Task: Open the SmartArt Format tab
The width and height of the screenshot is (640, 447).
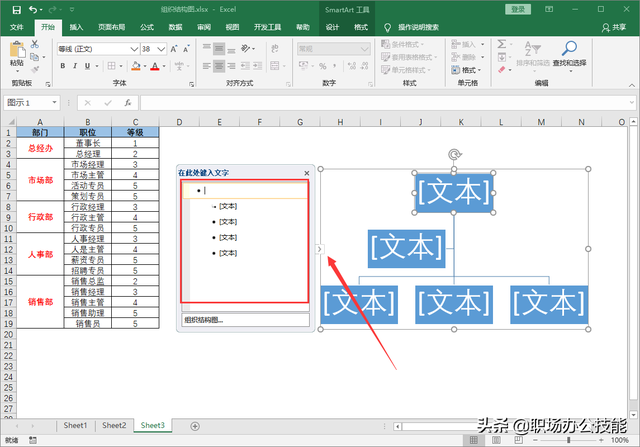Action: coord(361,27)
